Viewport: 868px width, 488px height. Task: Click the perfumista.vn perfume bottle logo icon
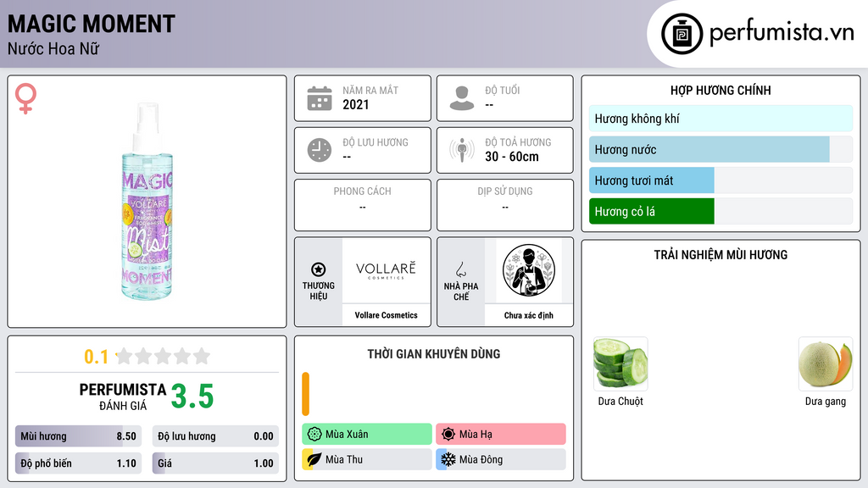tap(682, 34)
